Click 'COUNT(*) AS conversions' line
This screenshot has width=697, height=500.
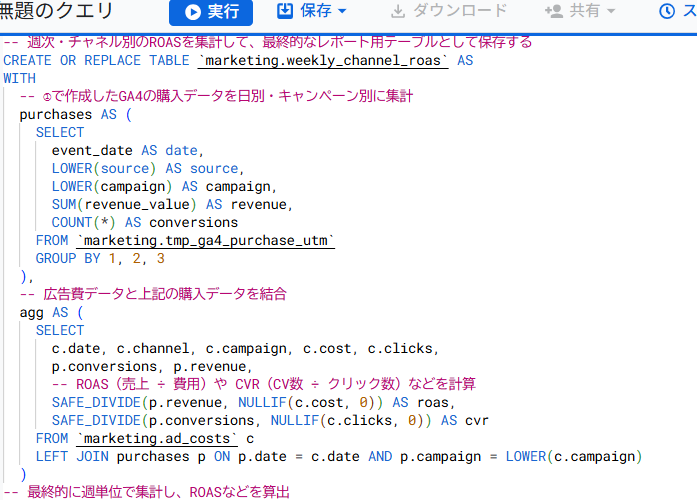(145, 222)
